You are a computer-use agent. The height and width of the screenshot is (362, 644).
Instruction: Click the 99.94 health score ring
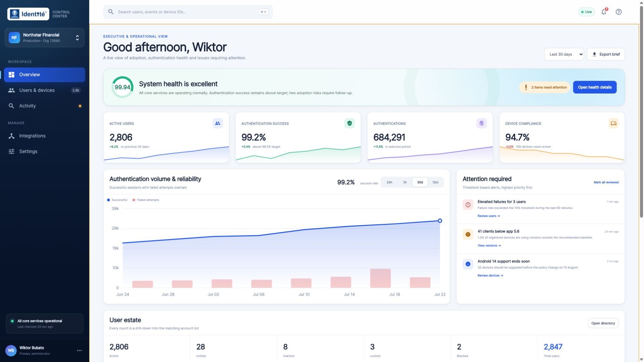(x=122, y=87)
